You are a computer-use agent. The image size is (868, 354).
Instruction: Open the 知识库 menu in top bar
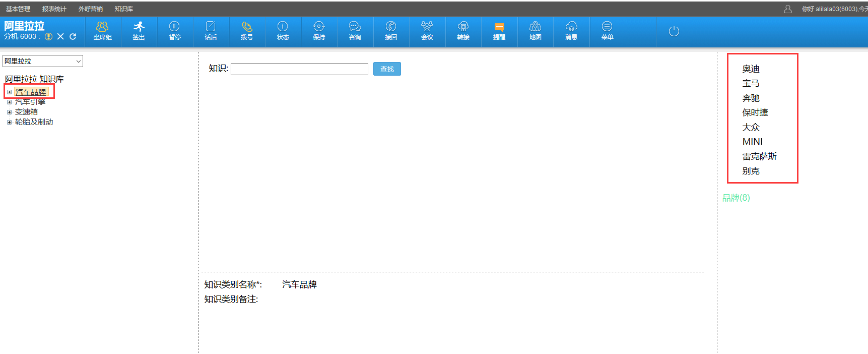tap(123, 9)
